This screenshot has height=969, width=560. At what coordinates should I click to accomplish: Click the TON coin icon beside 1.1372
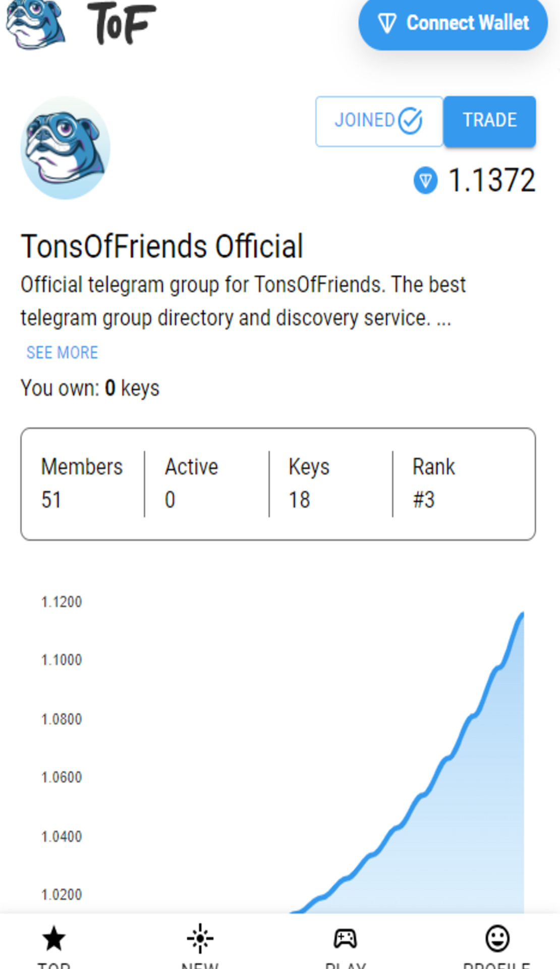click(425, 180)
